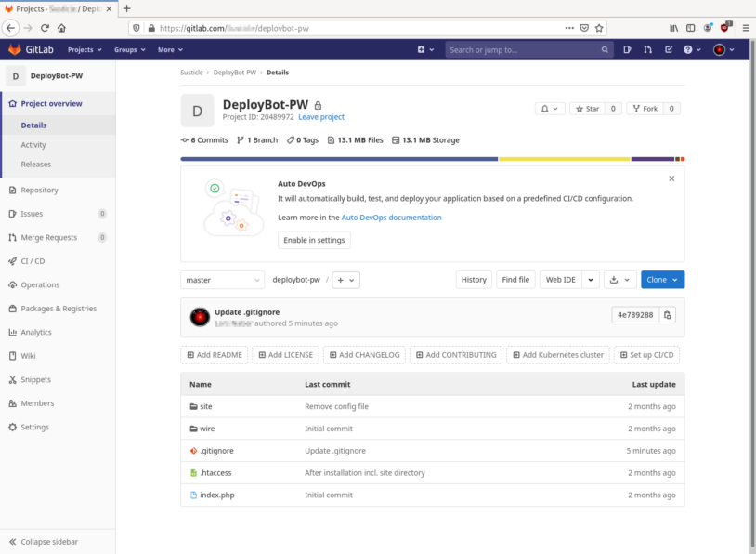Open the Pocket save icon

[x=584, y=28]
